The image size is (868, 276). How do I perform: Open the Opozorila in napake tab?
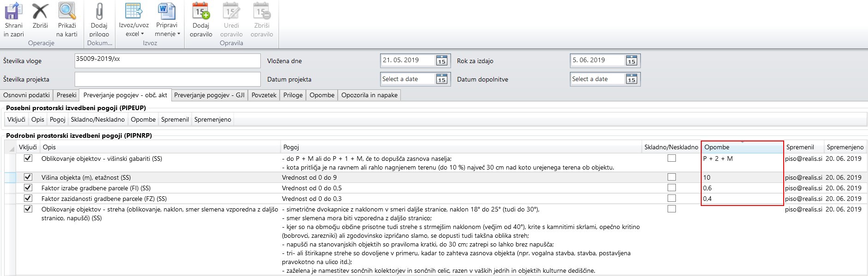point(369,95)
